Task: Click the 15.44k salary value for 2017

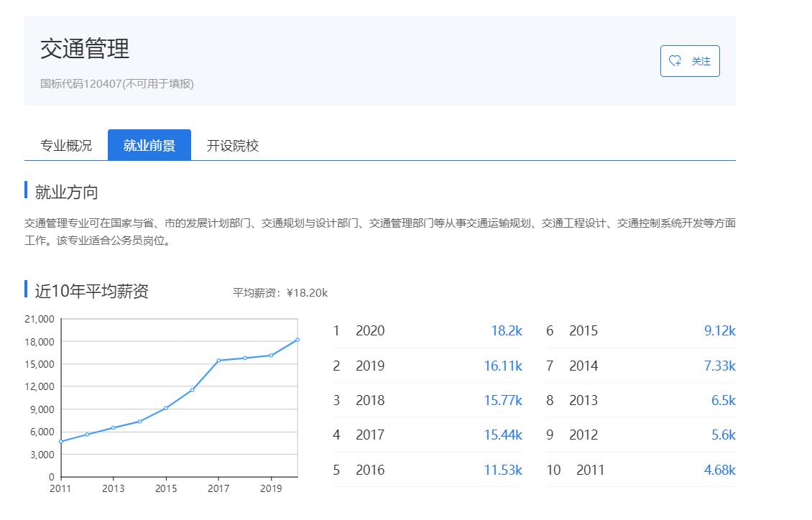Action: 503,435
